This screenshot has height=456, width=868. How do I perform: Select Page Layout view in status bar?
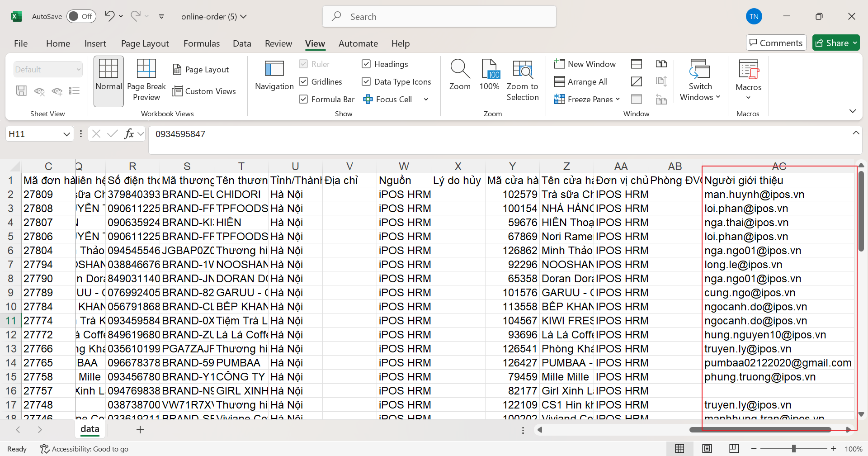click(707, 449)
